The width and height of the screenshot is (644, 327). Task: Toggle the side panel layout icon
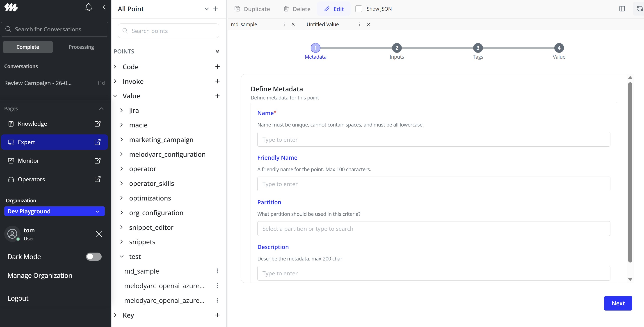(622, 9)
